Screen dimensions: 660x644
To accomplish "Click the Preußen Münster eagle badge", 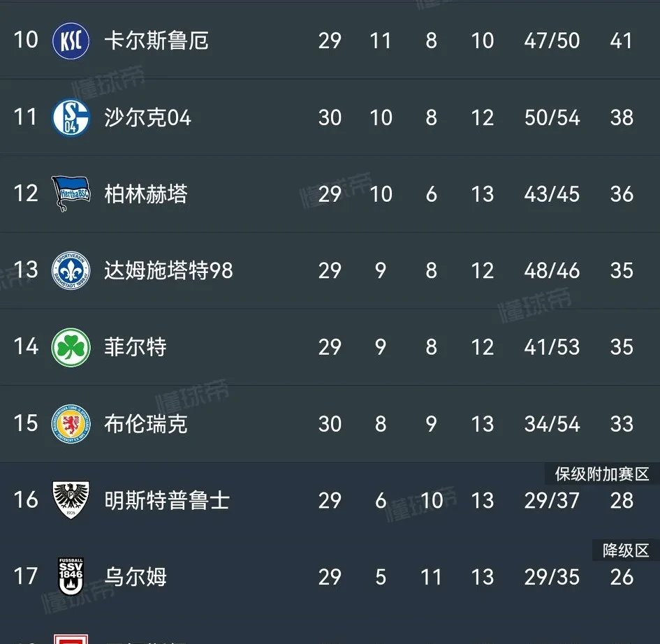I will [70, 501].
